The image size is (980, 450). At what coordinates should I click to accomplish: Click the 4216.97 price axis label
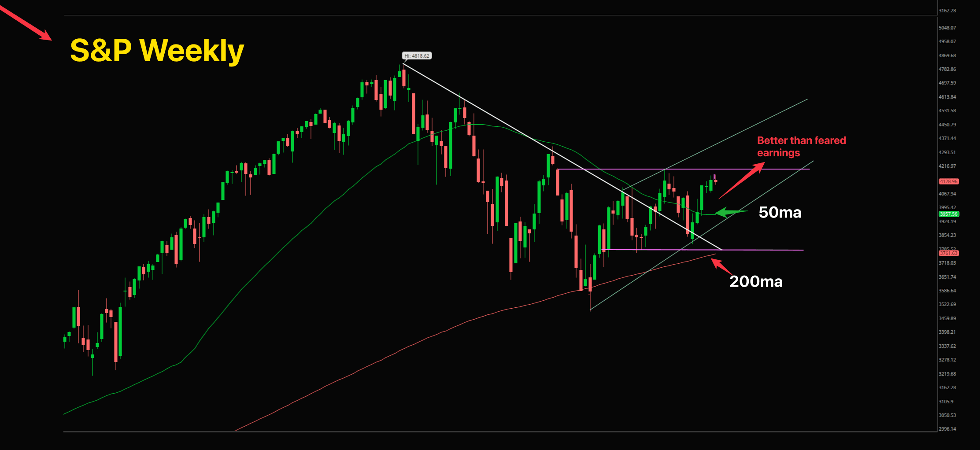click(x=947, y=166)
